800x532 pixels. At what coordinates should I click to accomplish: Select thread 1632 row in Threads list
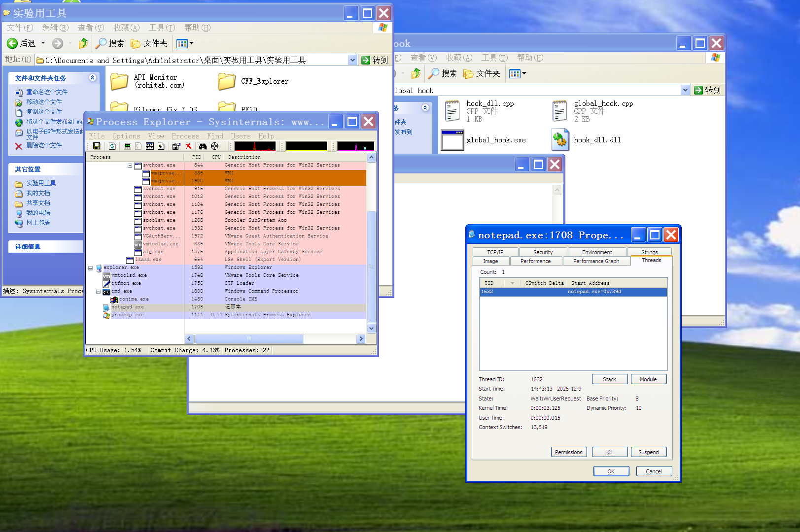[573, 292]
